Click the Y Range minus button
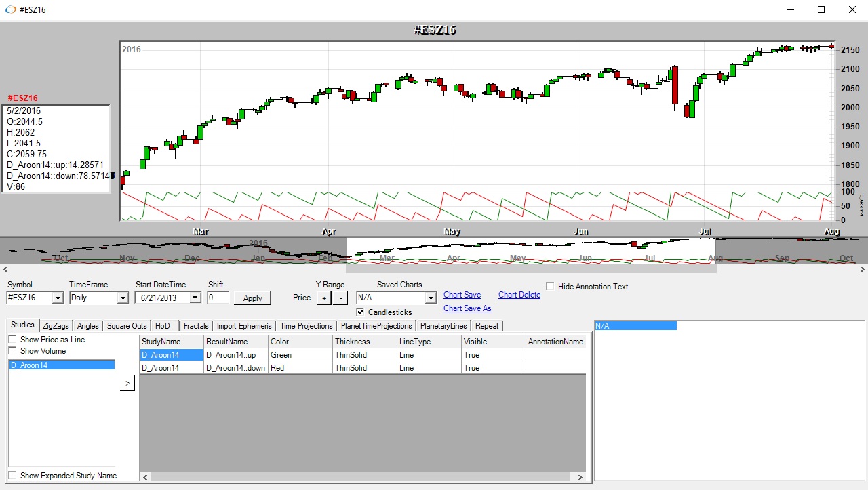The height and width of the screenshot is (490, 868). point(340,298)
